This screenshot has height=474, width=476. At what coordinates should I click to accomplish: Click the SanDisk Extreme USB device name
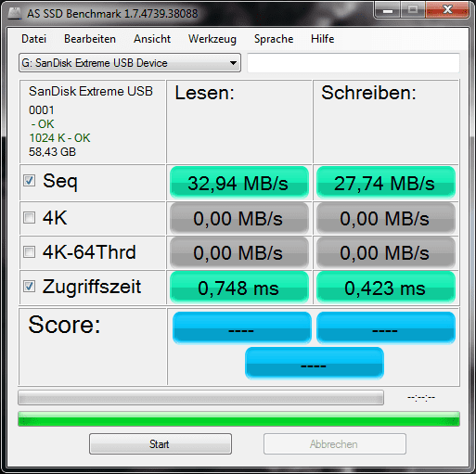pyautogui.click(x=91, y=91)
